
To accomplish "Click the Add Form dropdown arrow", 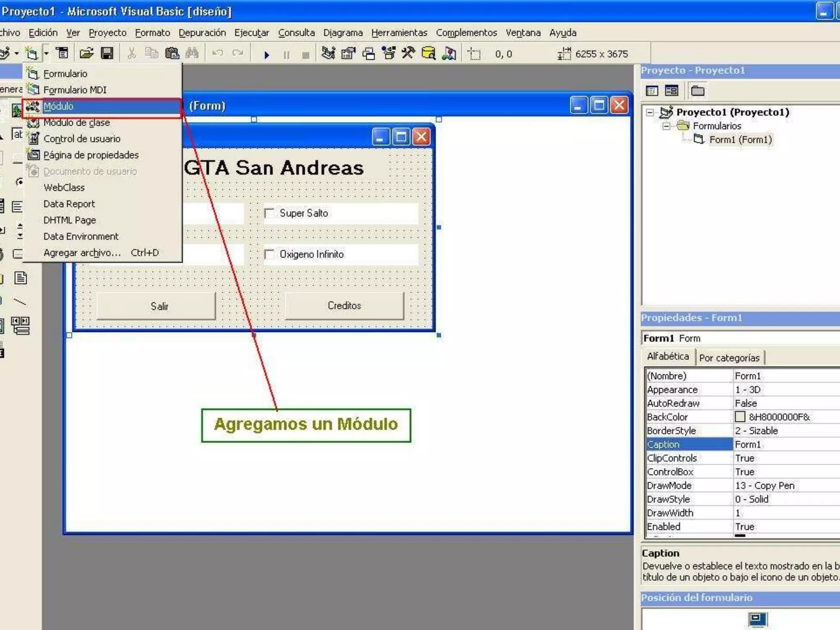I will (46, 53).
